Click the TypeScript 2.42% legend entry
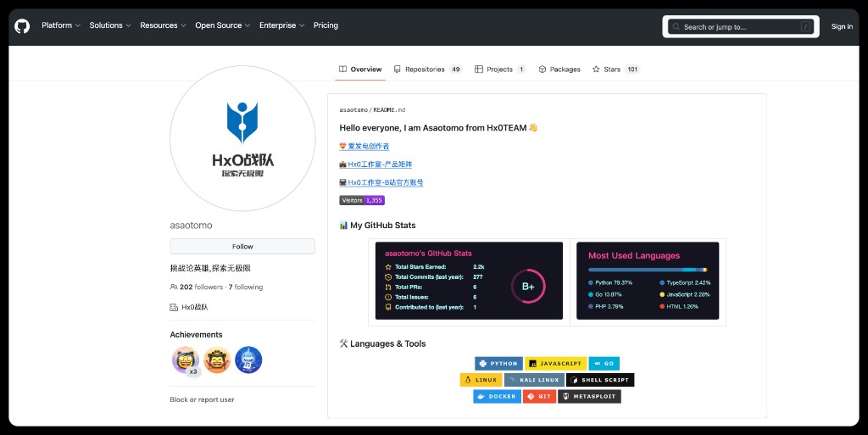Viewport: 868px width, 435px height. pyautogui.click(x=685, y=282)
